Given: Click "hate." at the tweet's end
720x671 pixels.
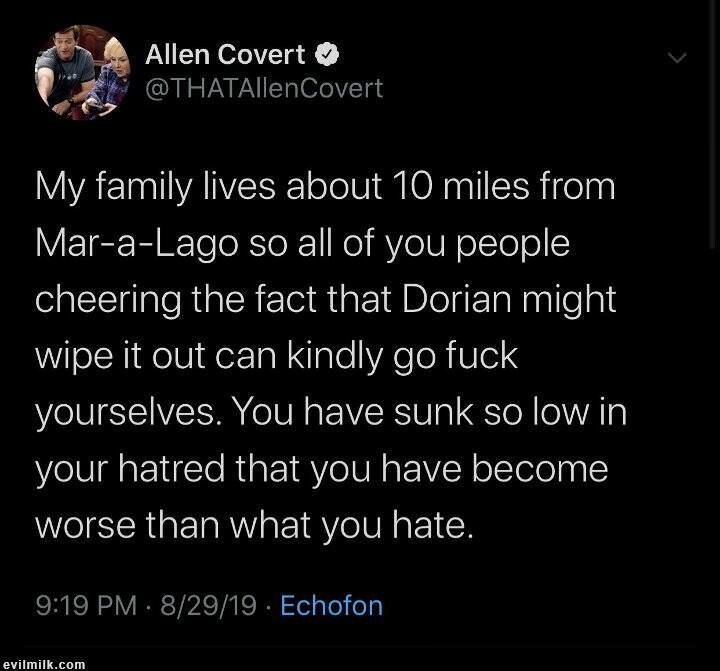Looking at the screenshot, I should (x=432, y=525).
